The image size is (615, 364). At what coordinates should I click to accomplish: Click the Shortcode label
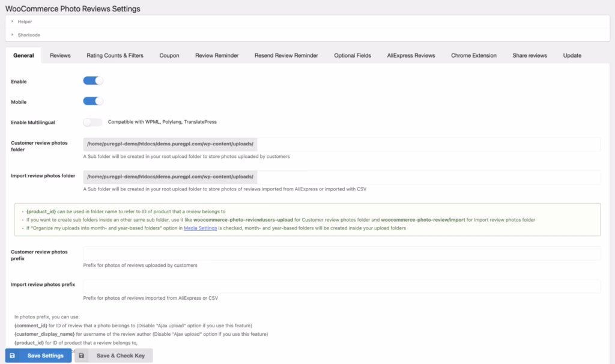[x=29, y=34]
